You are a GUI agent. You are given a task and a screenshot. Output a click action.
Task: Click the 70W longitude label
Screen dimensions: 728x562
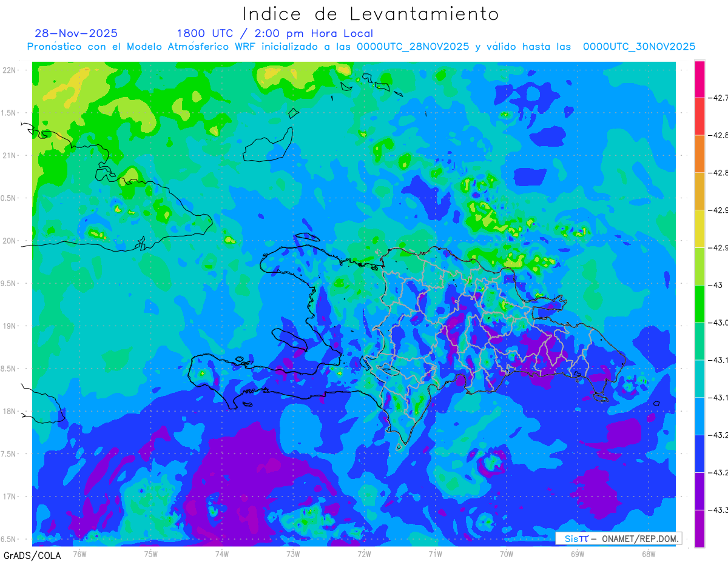click(x=506, y=553)
